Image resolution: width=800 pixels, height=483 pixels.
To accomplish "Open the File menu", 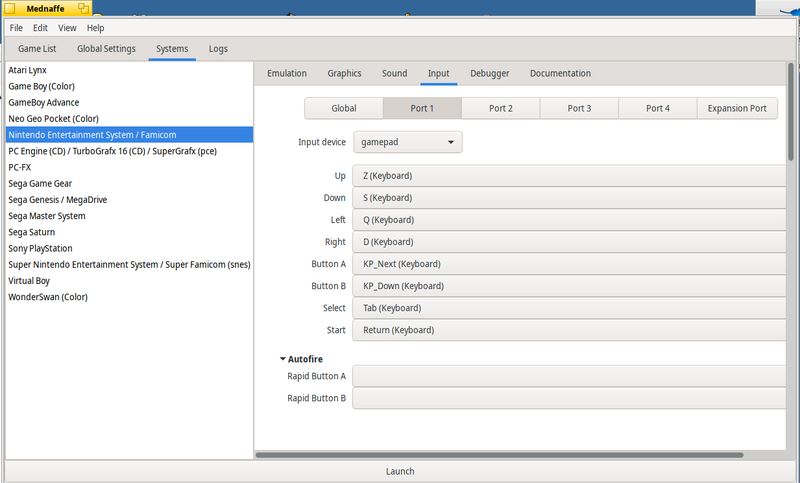I will [x=16, y=28].
